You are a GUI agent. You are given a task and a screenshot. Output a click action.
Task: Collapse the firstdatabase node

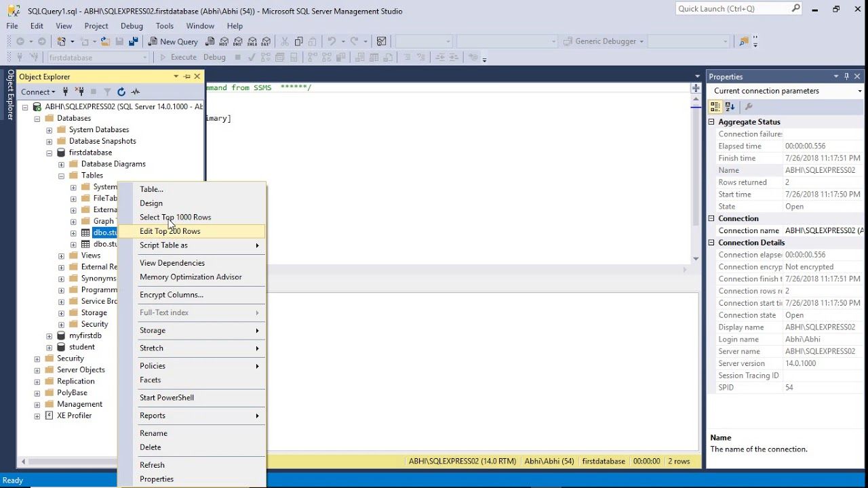(x=50, y=153)
